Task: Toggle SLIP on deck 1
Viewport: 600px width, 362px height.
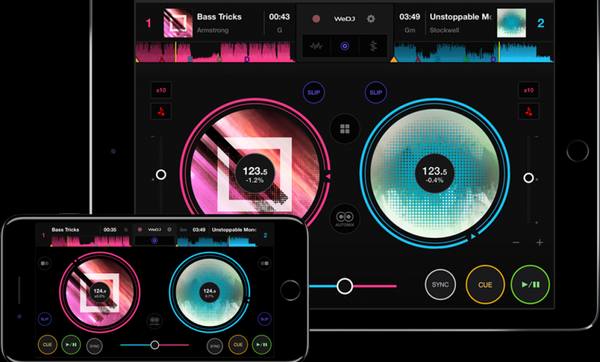Action: click(314, 93)
